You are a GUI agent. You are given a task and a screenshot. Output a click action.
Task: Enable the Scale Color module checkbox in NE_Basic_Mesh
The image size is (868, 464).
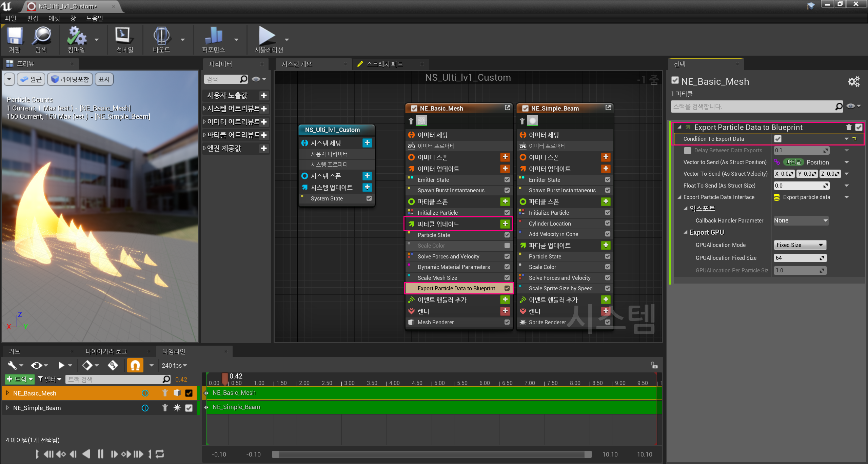pyautogui.click(x=507, y=246)
